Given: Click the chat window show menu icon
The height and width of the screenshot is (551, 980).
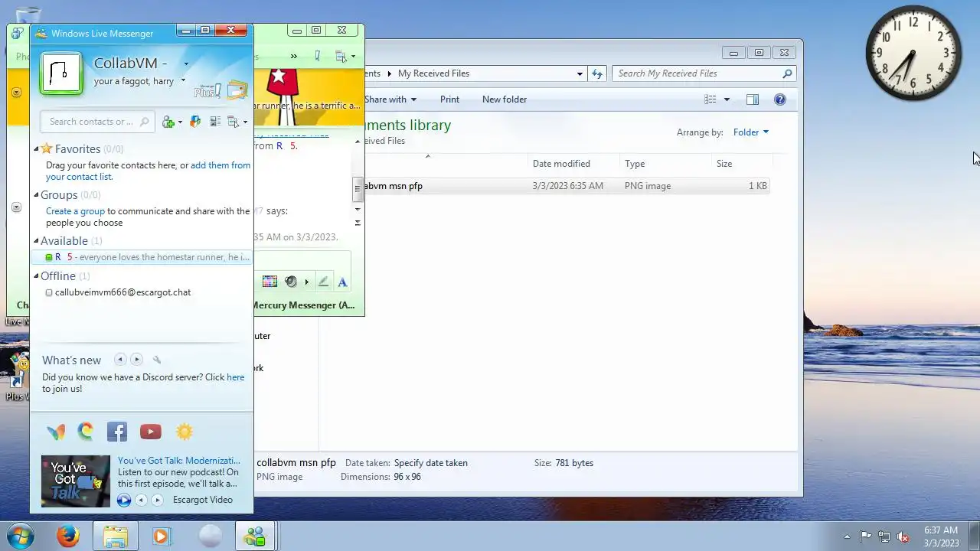Looking at the screenshot, I should [341, 57].
